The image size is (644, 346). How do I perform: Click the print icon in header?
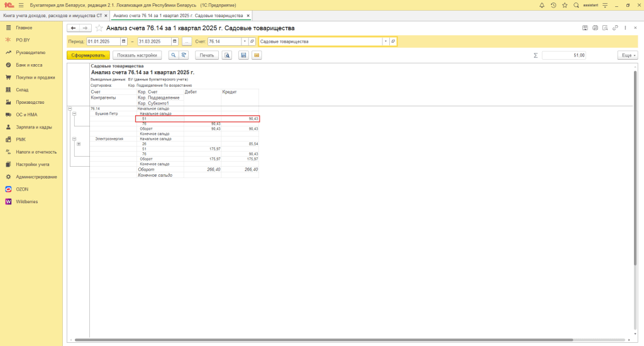[595, 28]
